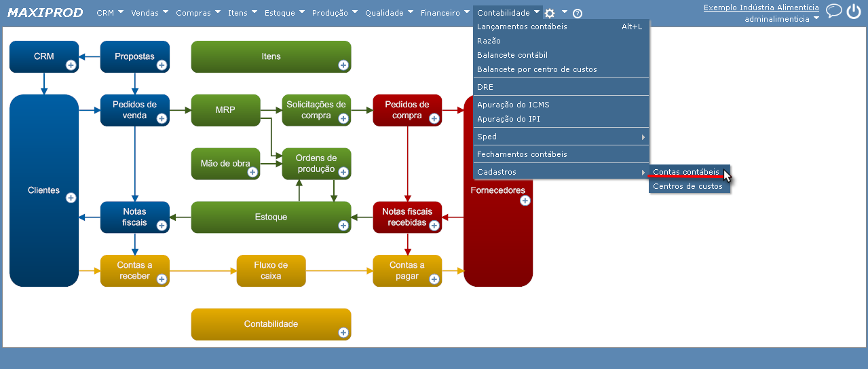Open Razão from the menu
This screenshot has height=369, width=868.
coord(561,41)
